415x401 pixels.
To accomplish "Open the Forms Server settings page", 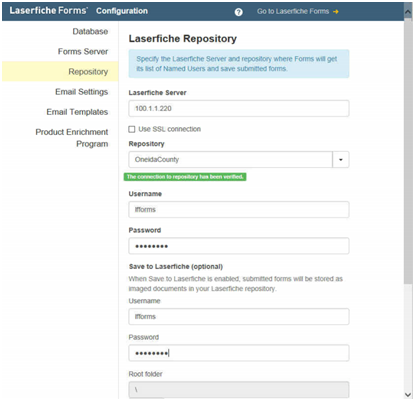I will pyautogui.click(x=83, y=51).
